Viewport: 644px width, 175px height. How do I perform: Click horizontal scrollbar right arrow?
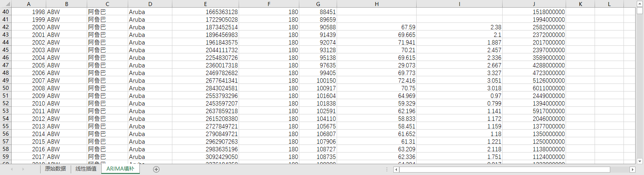632,169
